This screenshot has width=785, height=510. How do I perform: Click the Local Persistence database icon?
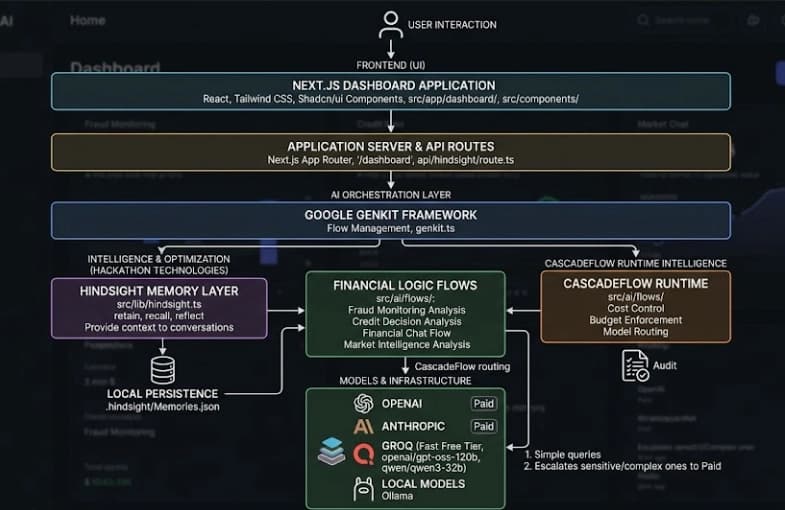click(163, 370)
